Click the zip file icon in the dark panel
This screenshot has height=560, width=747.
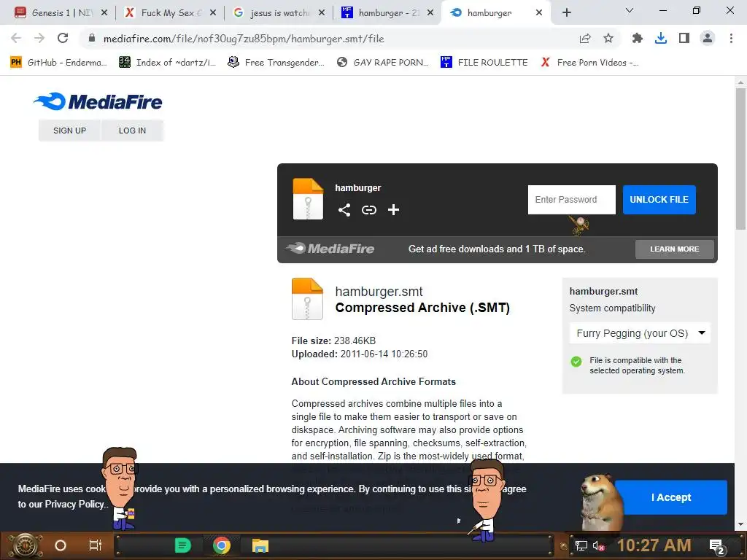(x=308, y=198)
